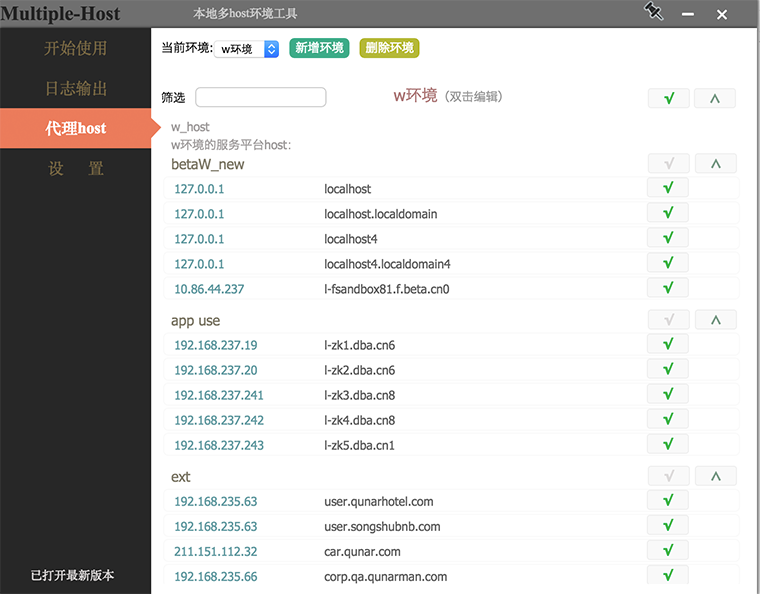Click the Multiple-Host app title
The image size is (760, 594).
pos(60,14)
